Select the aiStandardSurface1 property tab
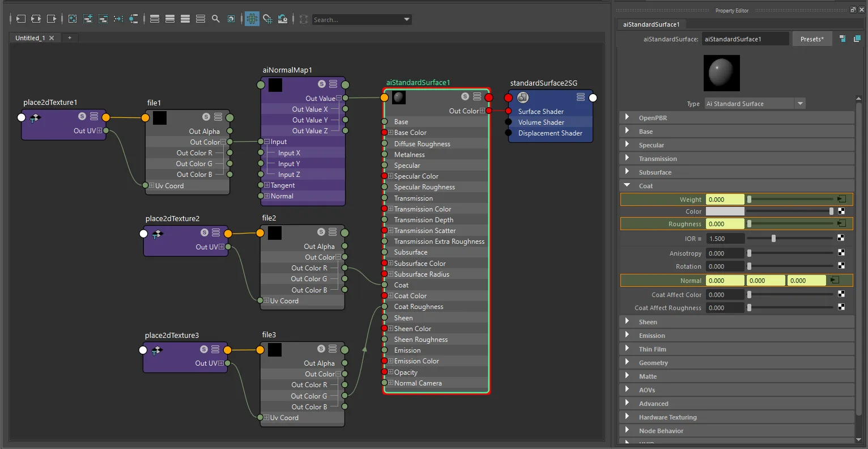Image resolution: width=868 pixels, height=449 pixels. (x=651, y=24)
